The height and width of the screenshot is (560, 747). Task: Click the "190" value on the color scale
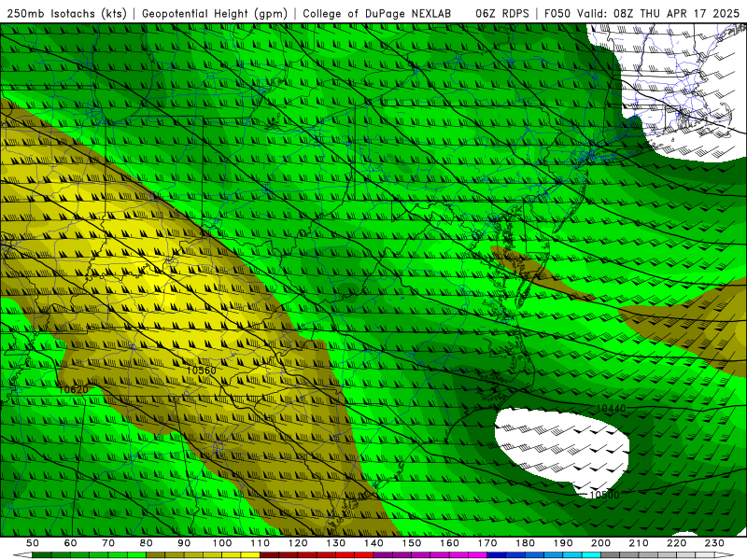(563, 543)
